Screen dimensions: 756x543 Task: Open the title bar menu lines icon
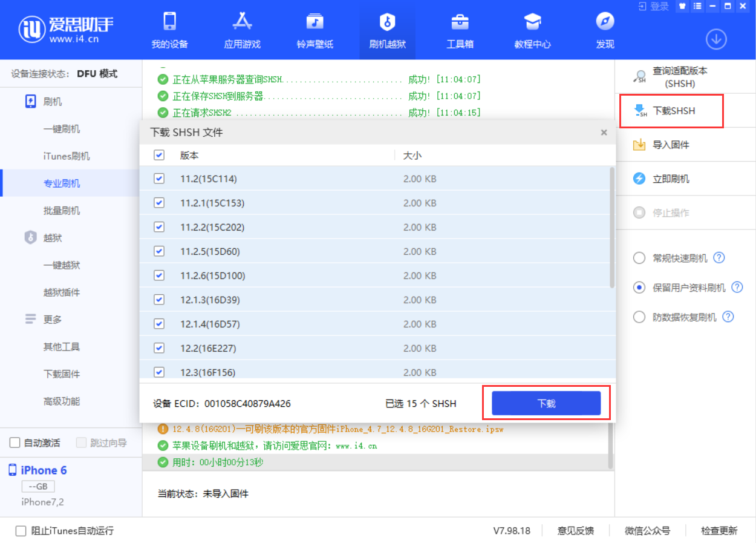(x=697, y=6)
